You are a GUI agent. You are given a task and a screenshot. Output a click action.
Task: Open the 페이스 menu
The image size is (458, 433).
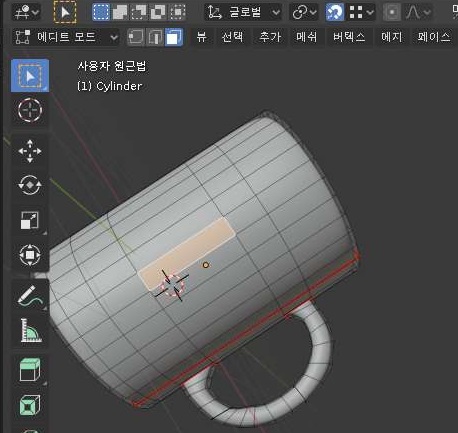pyautogui.click(x=433, y=37)
